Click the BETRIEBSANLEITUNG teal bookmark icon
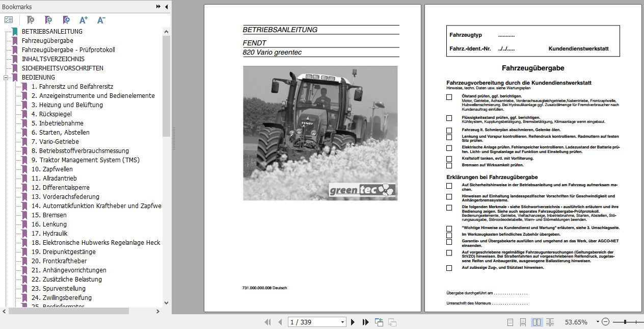644x329 pixels. tap(15, 31)
